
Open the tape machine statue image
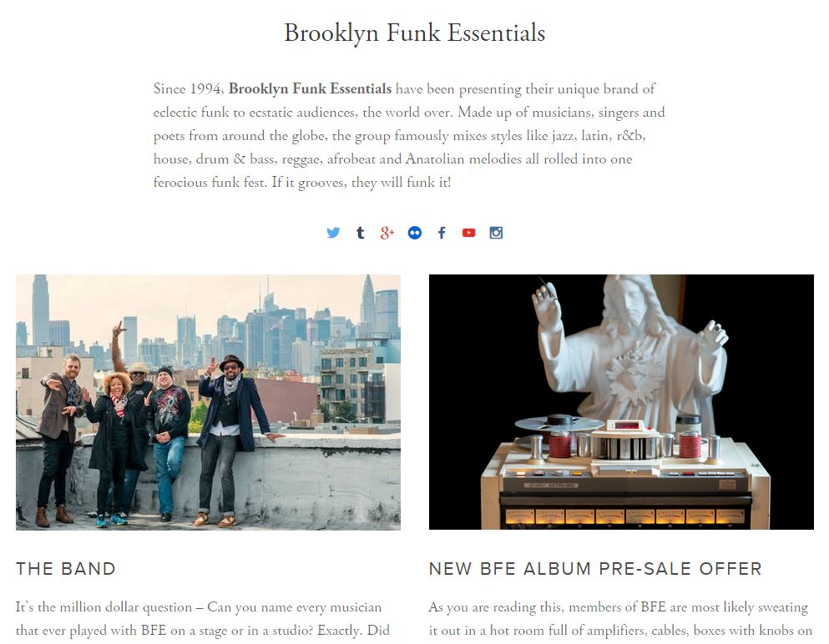click(x=621, y=402)
